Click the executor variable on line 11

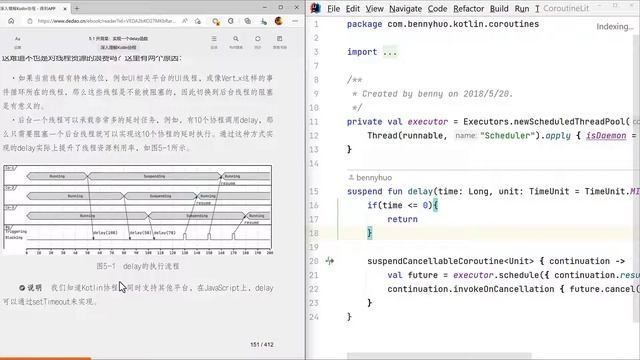coord(427,122)
